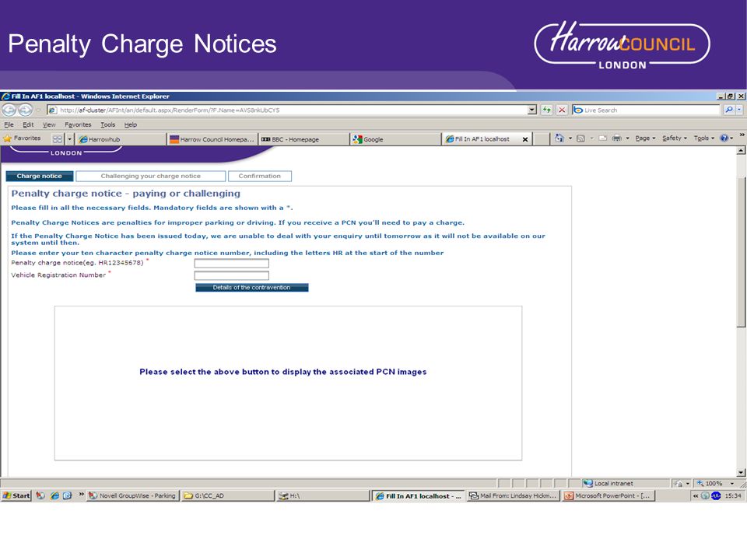This screenshot has height=560, width=747.
Task: Click the Internet Explorer quick launch icon
Action: click(x=54, y=495)
